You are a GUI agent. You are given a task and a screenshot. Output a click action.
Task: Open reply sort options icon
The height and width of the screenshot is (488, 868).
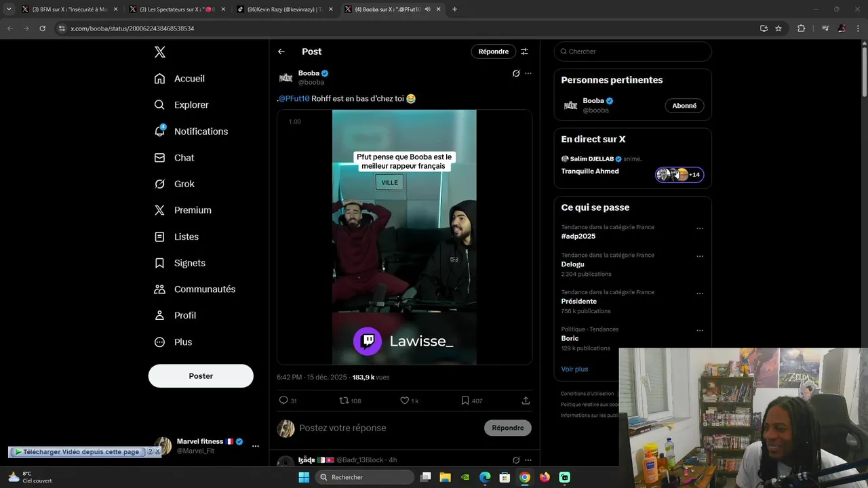click(524, 52)
